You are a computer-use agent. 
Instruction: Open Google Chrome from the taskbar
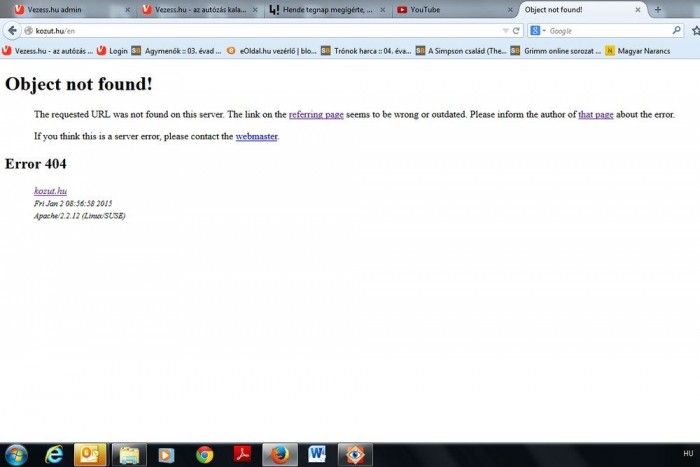205,454
